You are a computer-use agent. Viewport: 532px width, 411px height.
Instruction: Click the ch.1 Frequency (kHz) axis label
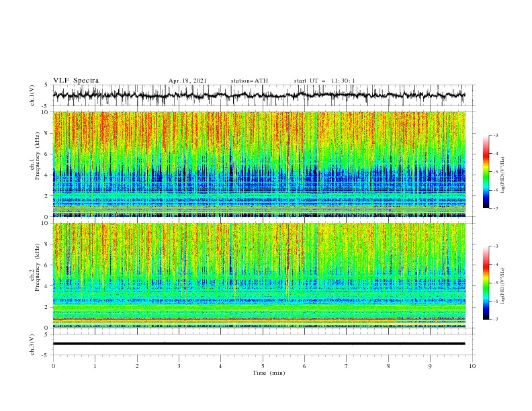click(35, 156)
